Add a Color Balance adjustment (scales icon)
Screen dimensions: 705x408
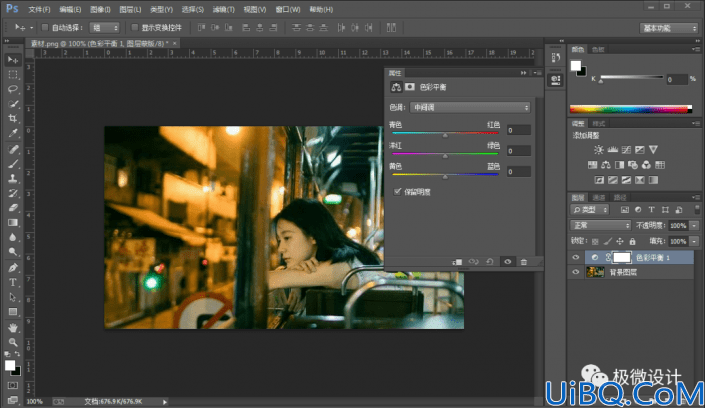tap(606, 165)
